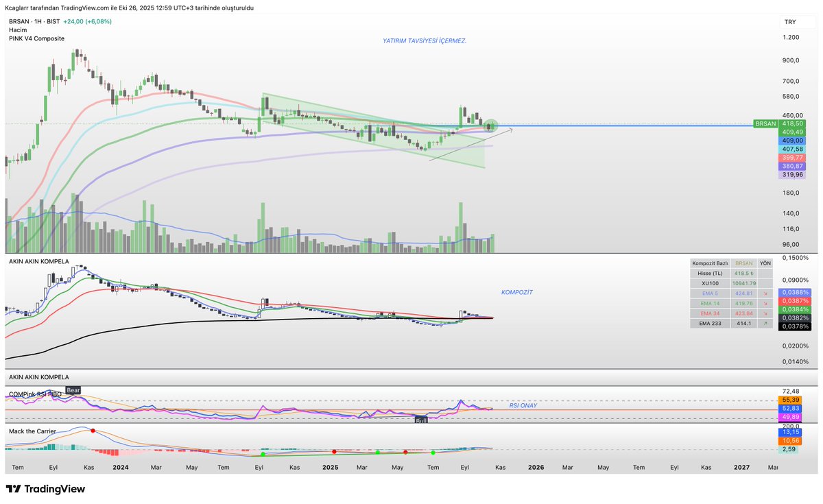Screen dimensions: 823x504
Task: Click the Bear signal marker
Action: coord(73,390)
